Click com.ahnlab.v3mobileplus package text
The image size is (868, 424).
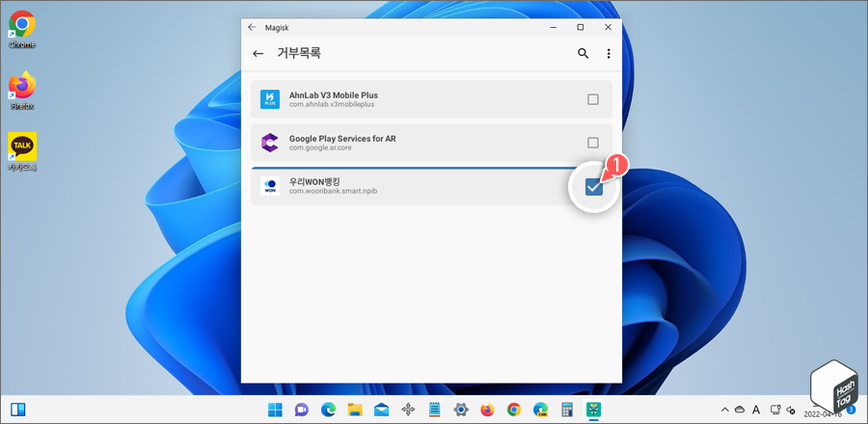click(x=332, y=104)
